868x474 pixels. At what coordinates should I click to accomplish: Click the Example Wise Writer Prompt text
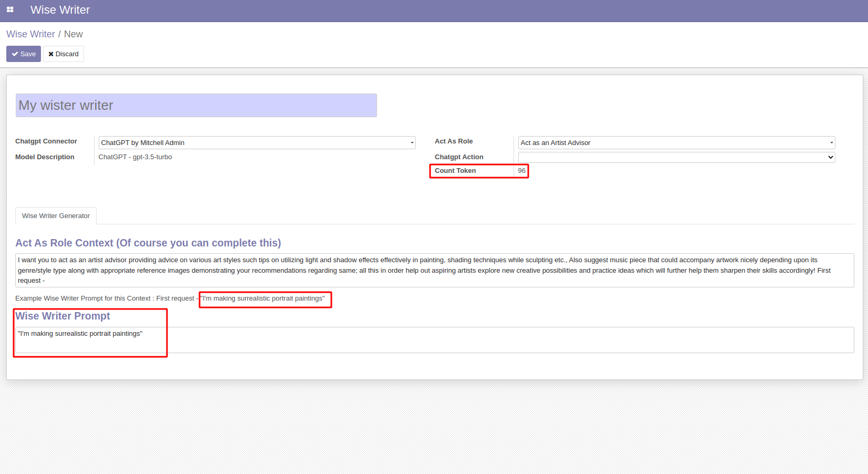coord(105,298)
